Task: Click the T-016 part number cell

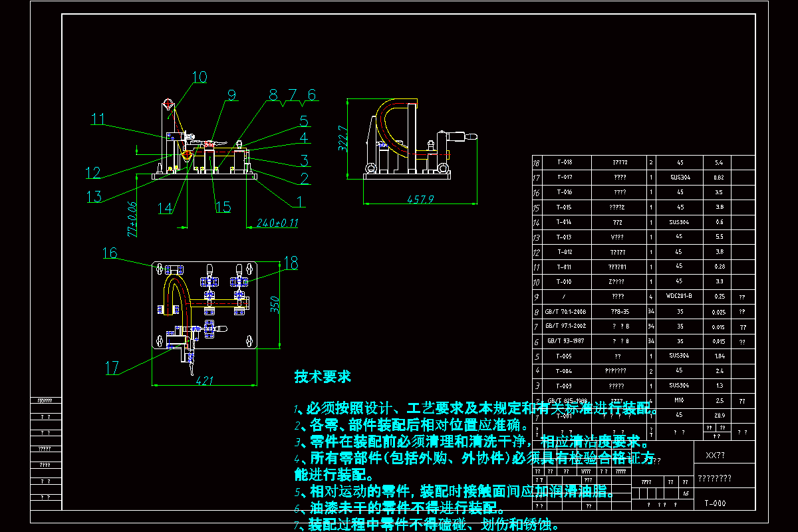Action: coord(563,192)
